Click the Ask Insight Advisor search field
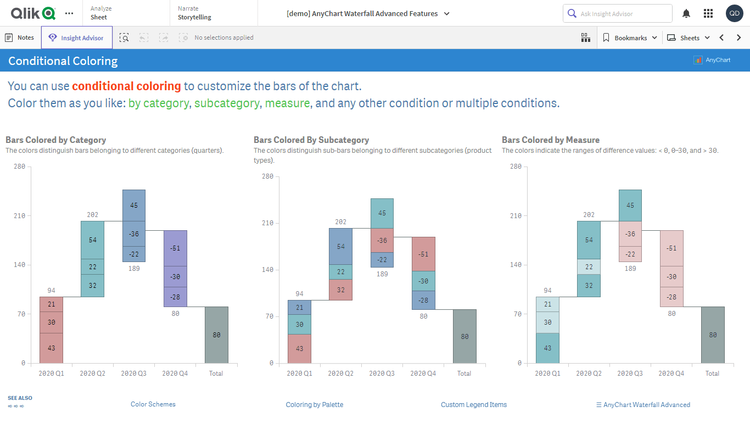Image resolution: width=750 pixels, height=422 pixels. coord(620,13)
